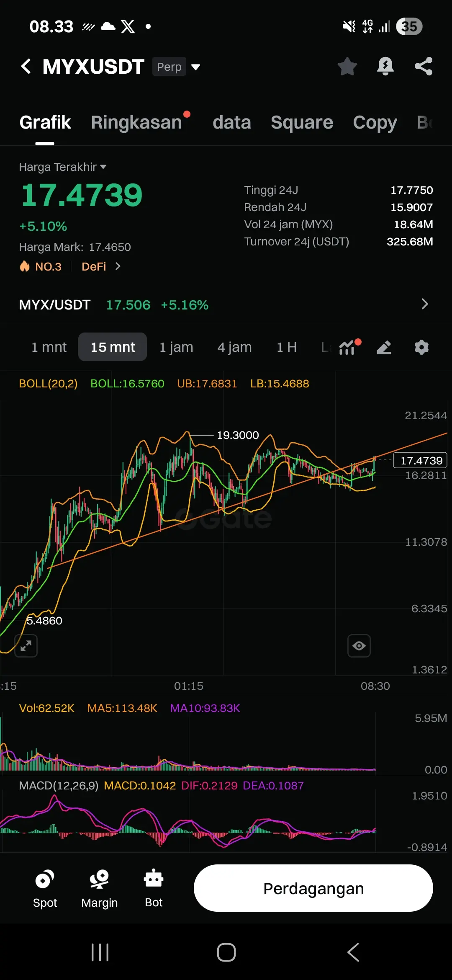This screenshot has height=980, width=452.
Task: Open the Bot shortcut
Action: coord(154,889)
